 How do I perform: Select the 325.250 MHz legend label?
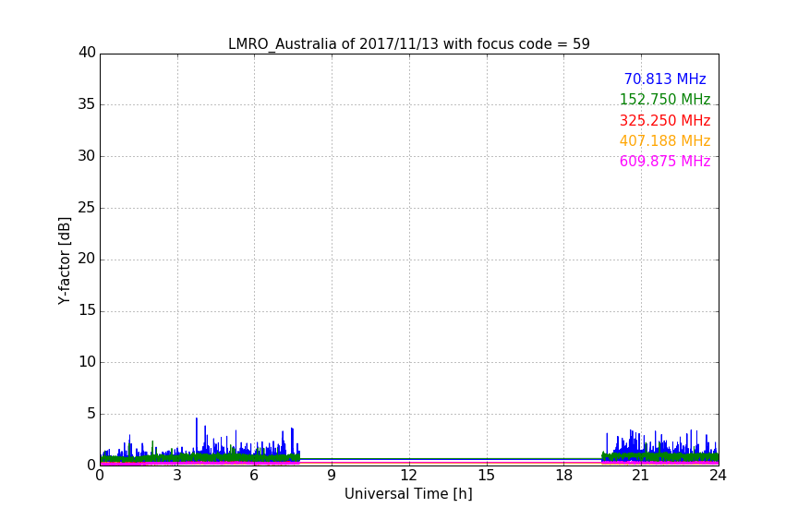point(665,120)
